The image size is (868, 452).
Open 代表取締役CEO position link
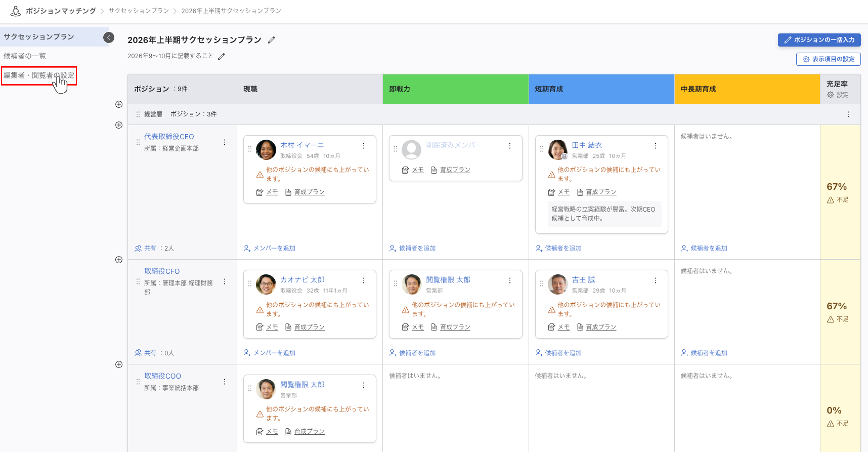(169, 137)
